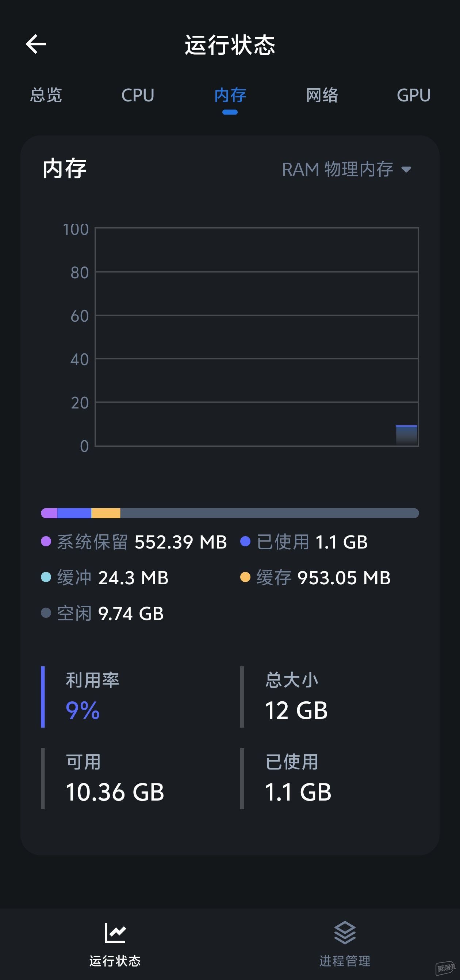The image size is (460, 980).
Task: Tap the 运行状态 chart icon
Action: click(115, 933)
